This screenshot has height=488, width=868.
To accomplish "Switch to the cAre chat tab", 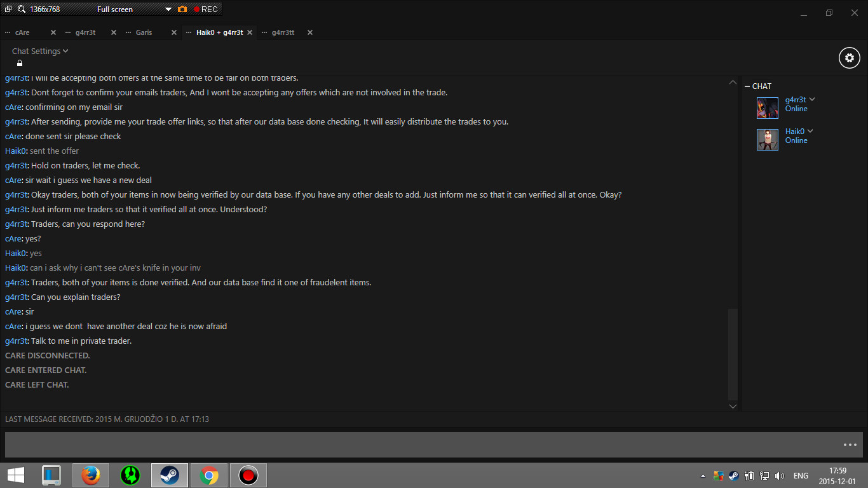I will [x=22, y=32].
